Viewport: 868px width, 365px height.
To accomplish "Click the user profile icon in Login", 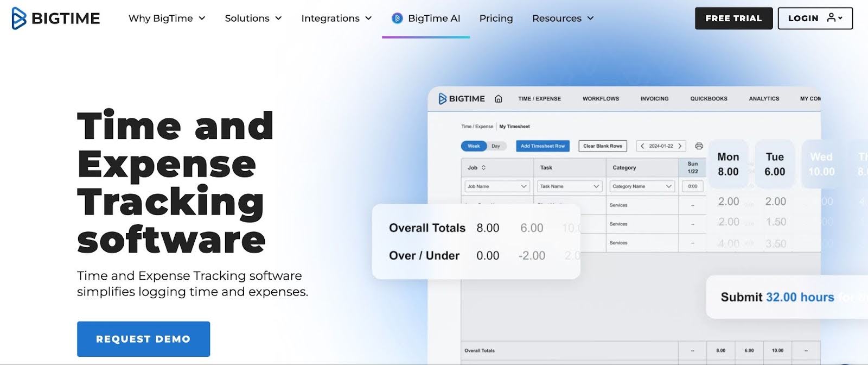I will (831, 18).
